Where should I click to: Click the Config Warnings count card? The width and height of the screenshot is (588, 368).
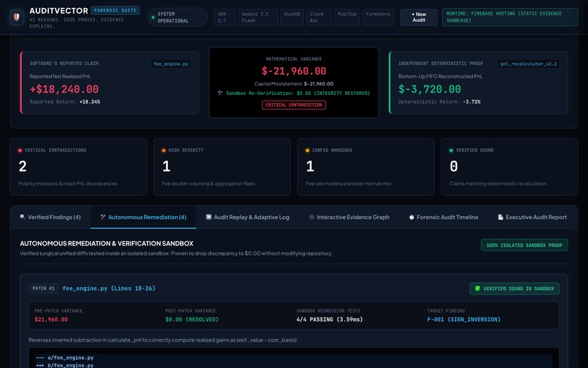tap(365, 166)
